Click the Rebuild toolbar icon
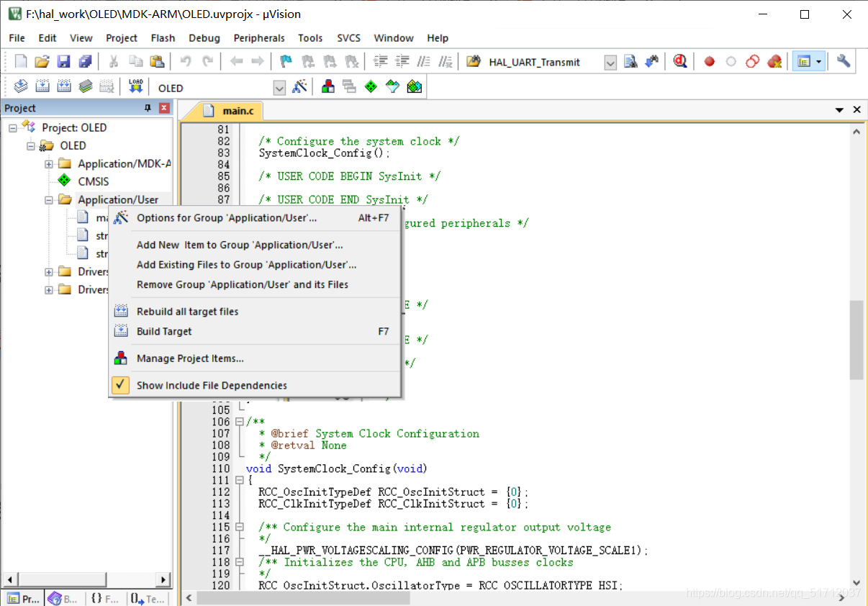The height and width of the screenshot is (606, 868). [64, 87]
